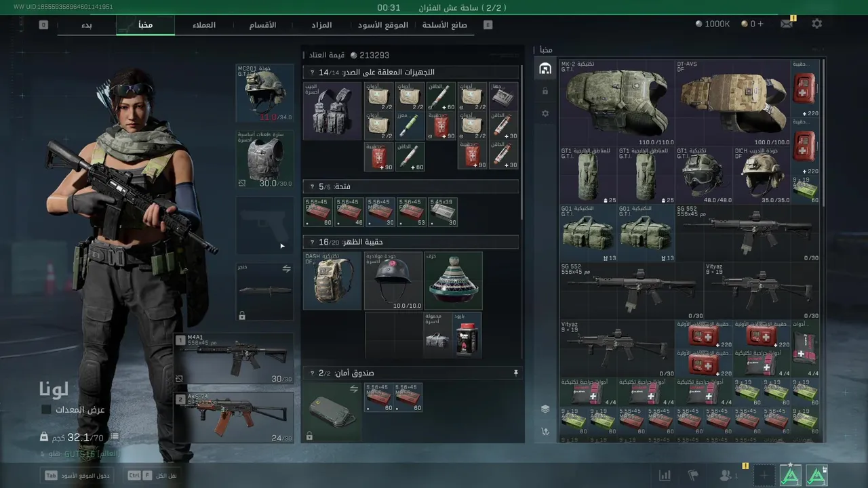The height and width of the screenshot is (488, 868).
Task: Click the plus beside gold currency 0
Action: pos(761,24)
